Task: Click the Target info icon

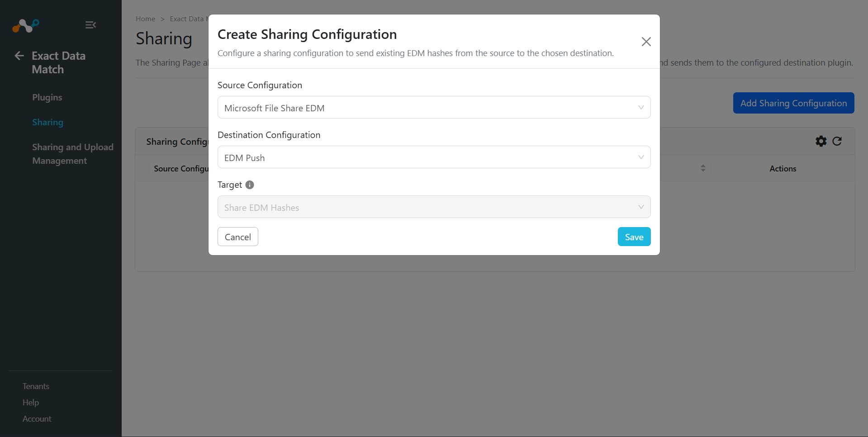Action: pos(250,185)
